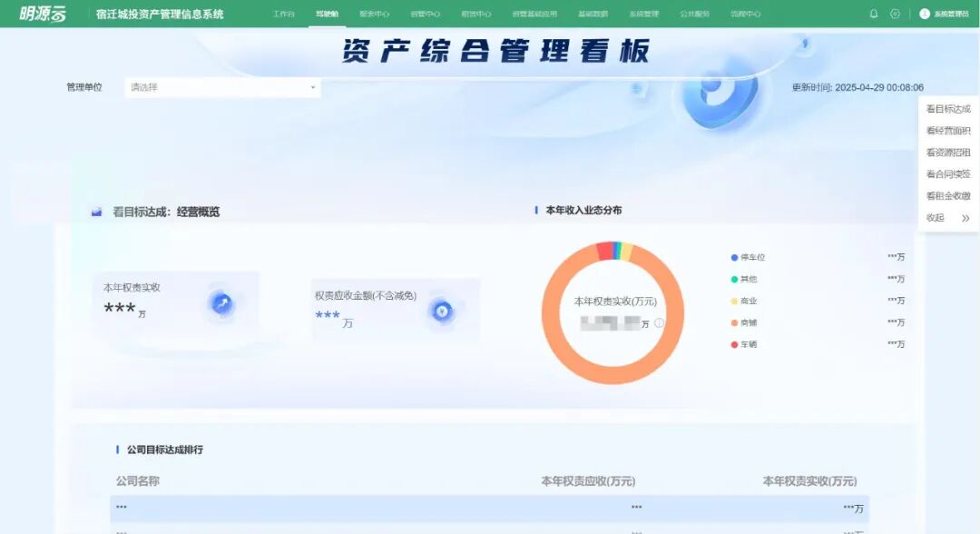This screenshot has height=534, width=980.
Task: Jump to 看经营面积 section
Action: coord(947,131)
